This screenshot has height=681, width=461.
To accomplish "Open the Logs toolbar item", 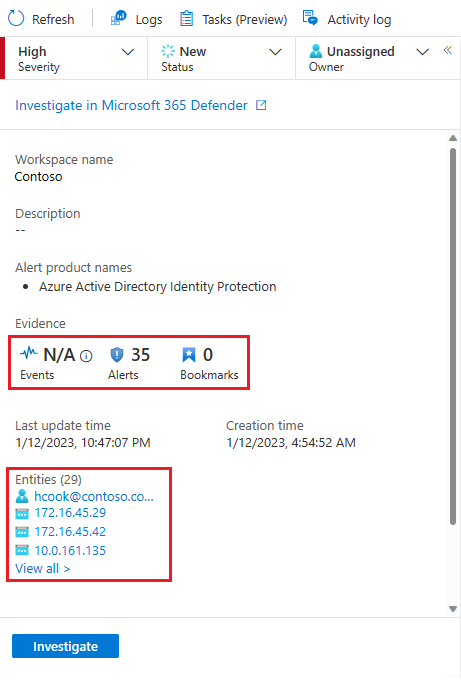I will tap(136, 19).
